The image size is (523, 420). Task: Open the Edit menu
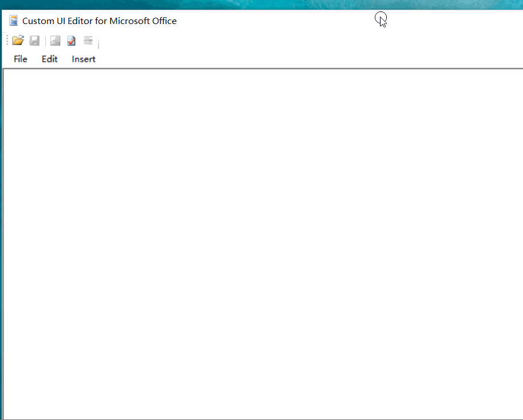[49, 59]
